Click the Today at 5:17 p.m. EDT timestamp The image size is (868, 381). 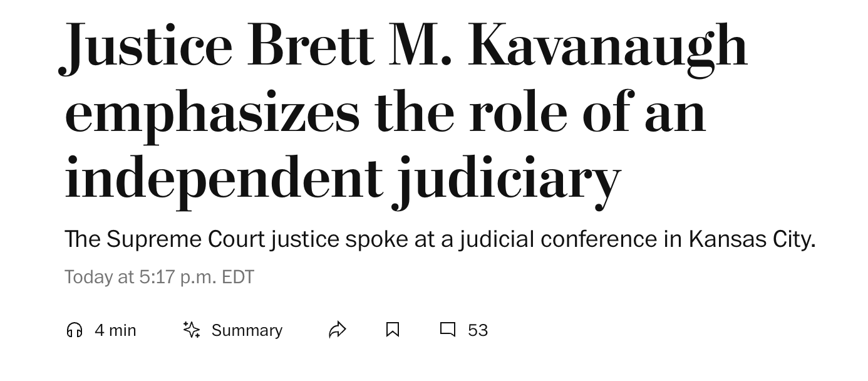[x=159, y=277]
